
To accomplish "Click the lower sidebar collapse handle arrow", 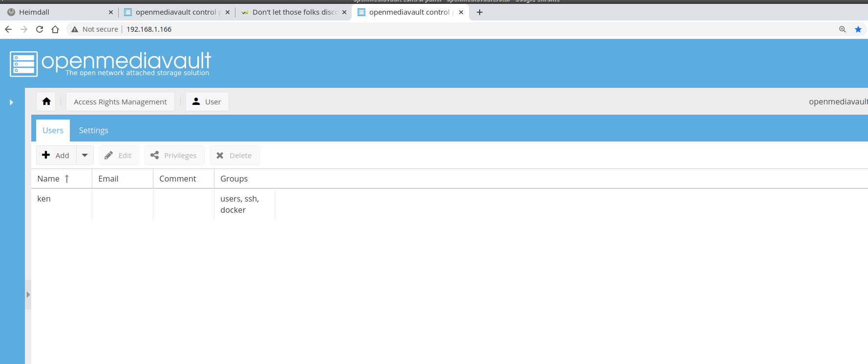I will click(28, 295).
